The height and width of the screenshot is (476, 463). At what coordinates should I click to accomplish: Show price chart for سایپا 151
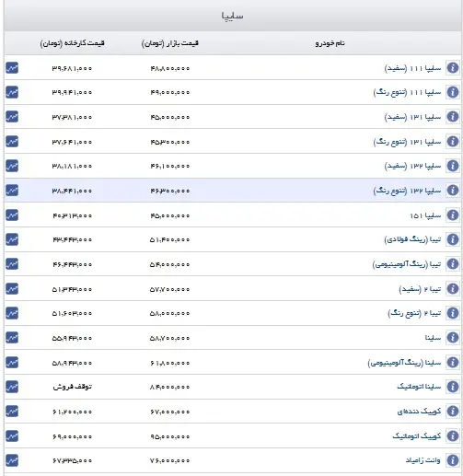12,215
